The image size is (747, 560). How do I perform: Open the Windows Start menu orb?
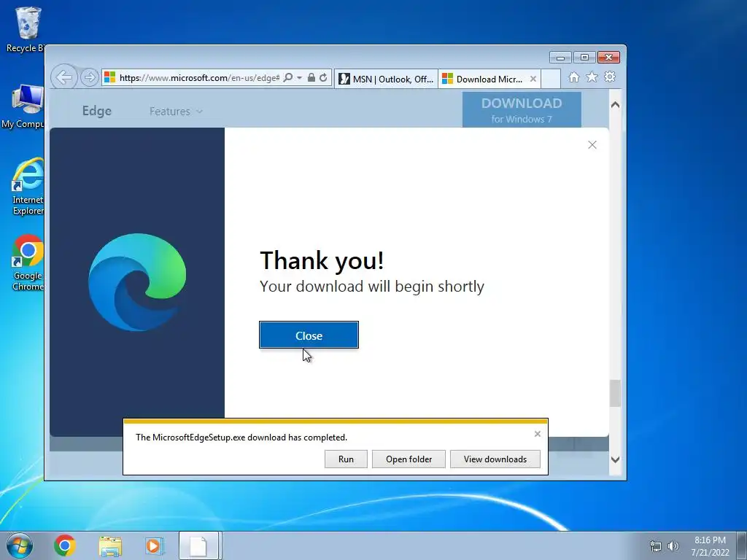click(20, 545)
